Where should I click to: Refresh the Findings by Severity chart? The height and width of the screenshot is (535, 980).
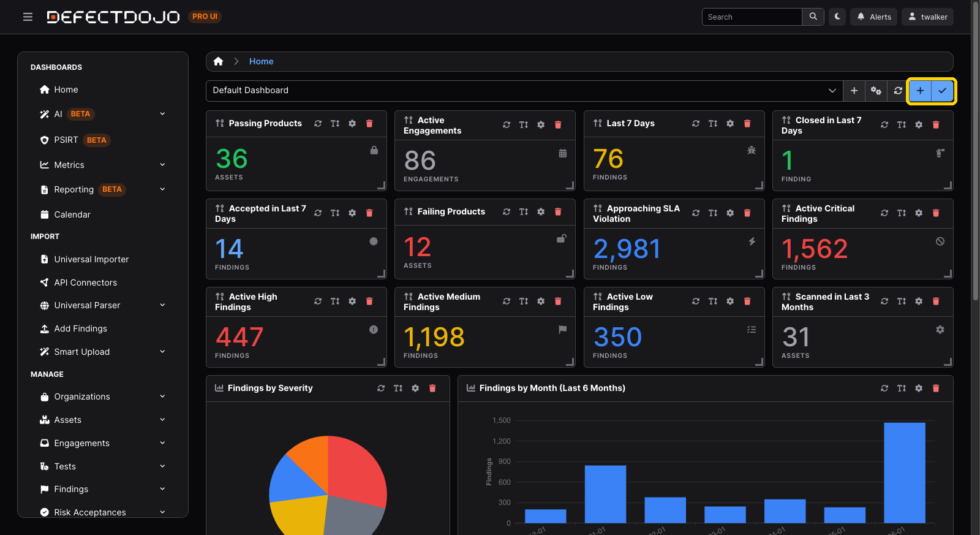click(x=381, y=389)
